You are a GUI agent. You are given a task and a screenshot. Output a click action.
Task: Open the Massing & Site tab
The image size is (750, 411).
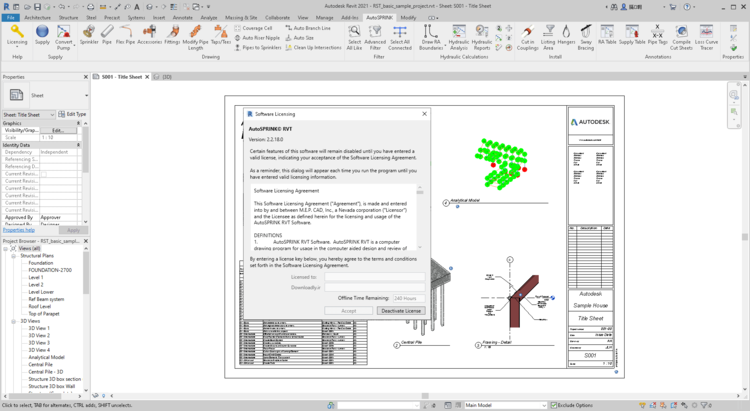pos(241,18)
